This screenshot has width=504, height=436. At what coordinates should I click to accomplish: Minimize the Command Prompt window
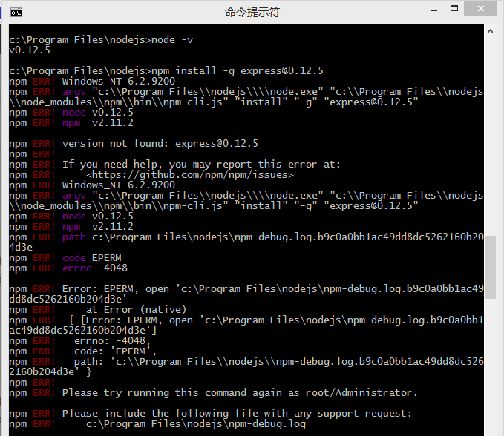[434, 10]
